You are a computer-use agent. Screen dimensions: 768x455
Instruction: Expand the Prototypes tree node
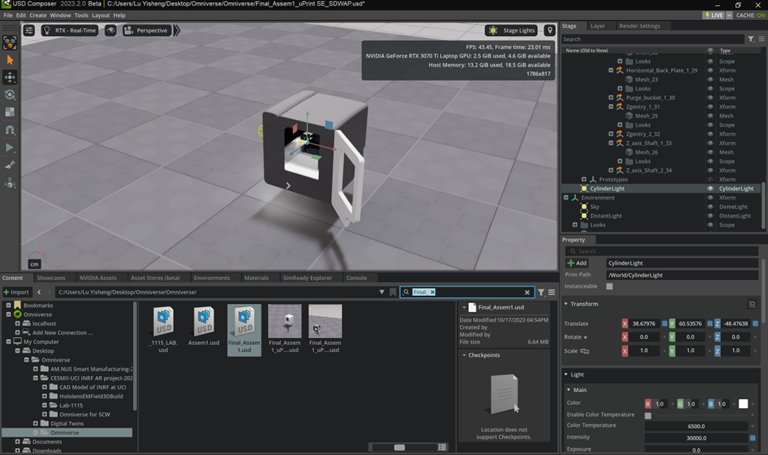(584, 179)
